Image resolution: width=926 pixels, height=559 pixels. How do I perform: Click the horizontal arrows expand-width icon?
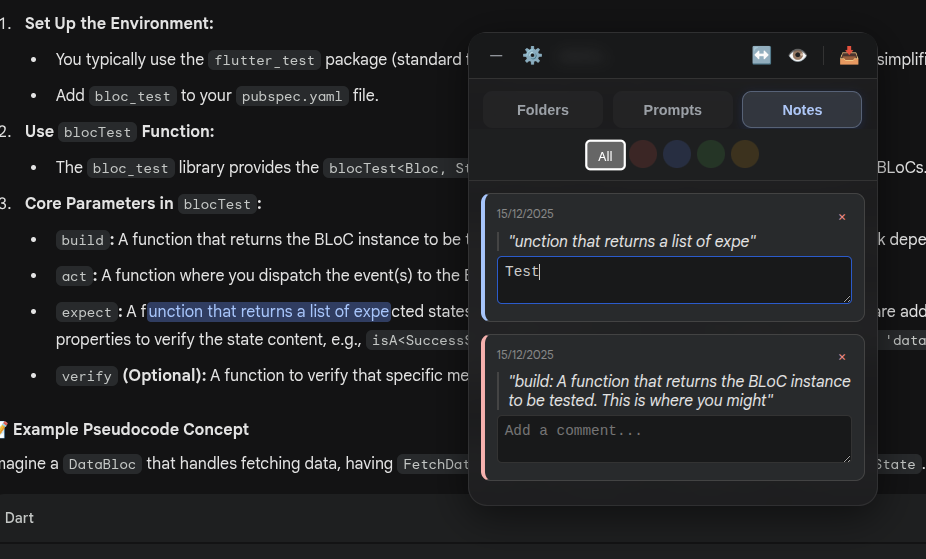(761, 55)
